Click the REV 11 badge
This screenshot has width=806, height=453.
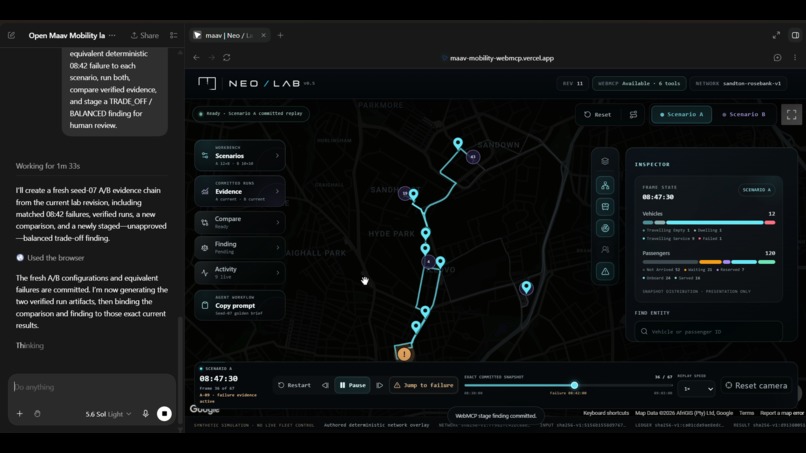(573, 83)
